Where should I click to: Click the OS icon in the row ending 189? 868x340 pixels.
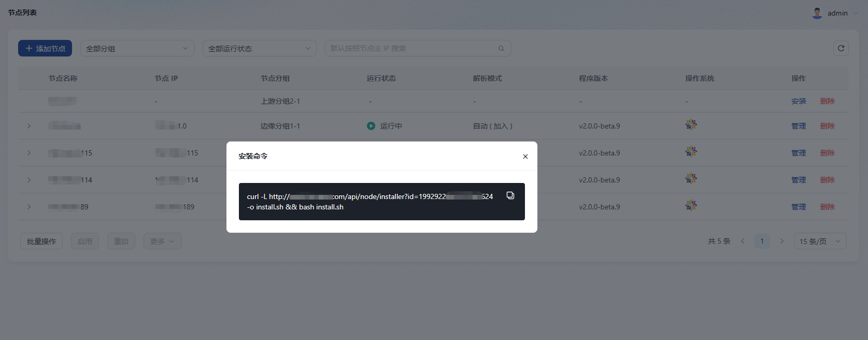[x=691, y=205]
